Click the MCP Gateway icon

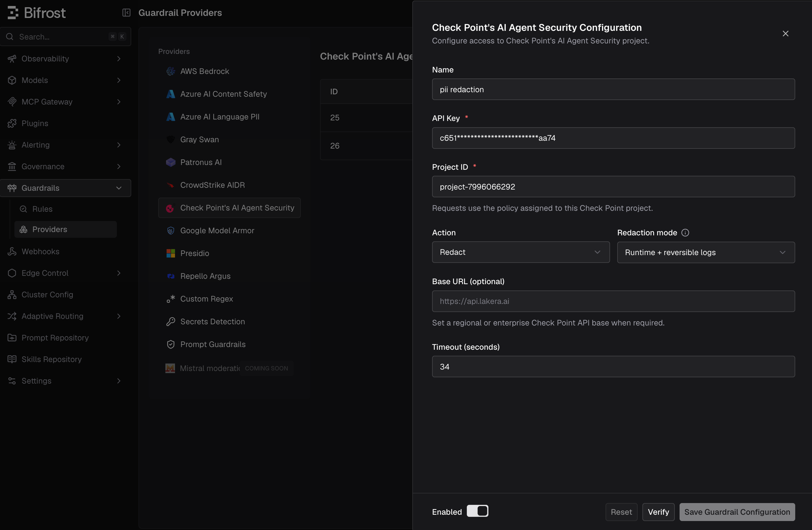[x=12, y=102]
